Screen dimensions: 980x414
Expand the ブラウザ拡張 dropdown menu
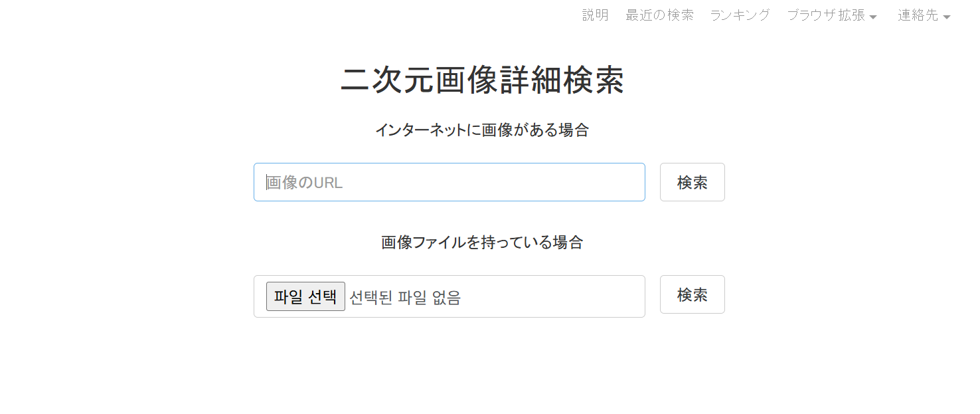click(x=832, y=15)
